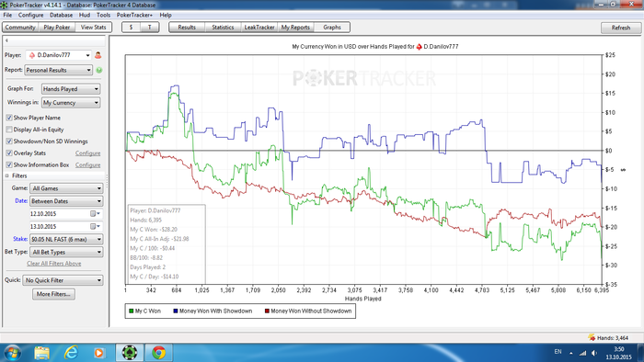Click the green My C Won legend swatch

tap(131, 311)
